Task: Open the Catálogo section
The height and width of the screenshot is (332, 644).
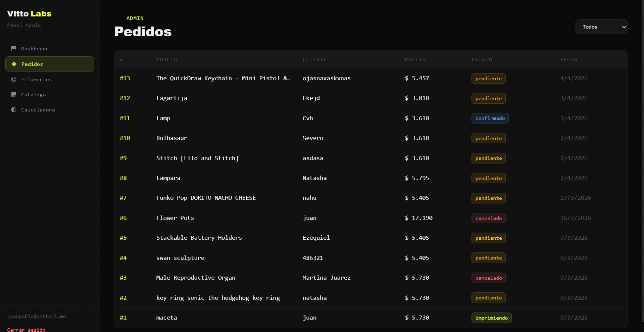Action: click(50, 95)
